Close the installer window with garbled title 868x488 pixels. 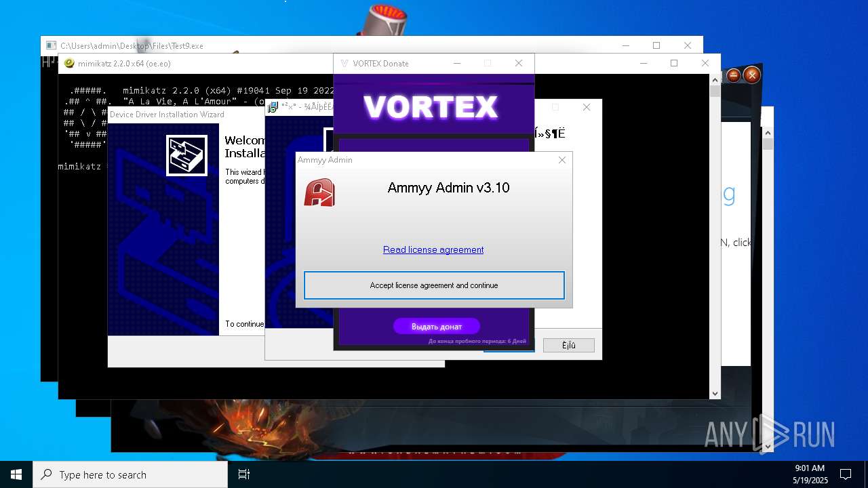pos(587,107)
